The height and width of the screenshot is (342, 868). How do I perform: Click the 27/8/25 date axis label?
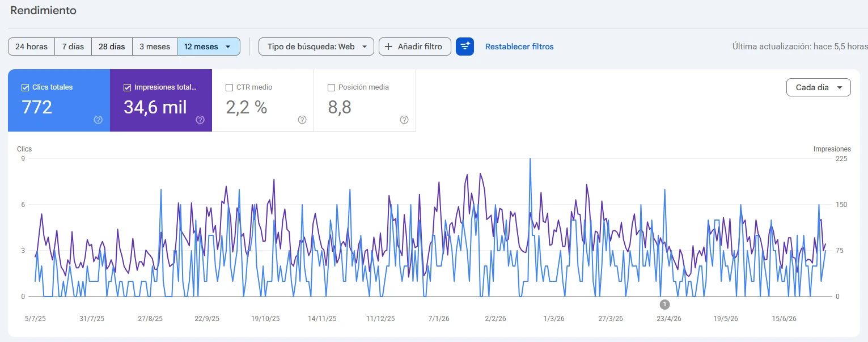tap(150, 319)
